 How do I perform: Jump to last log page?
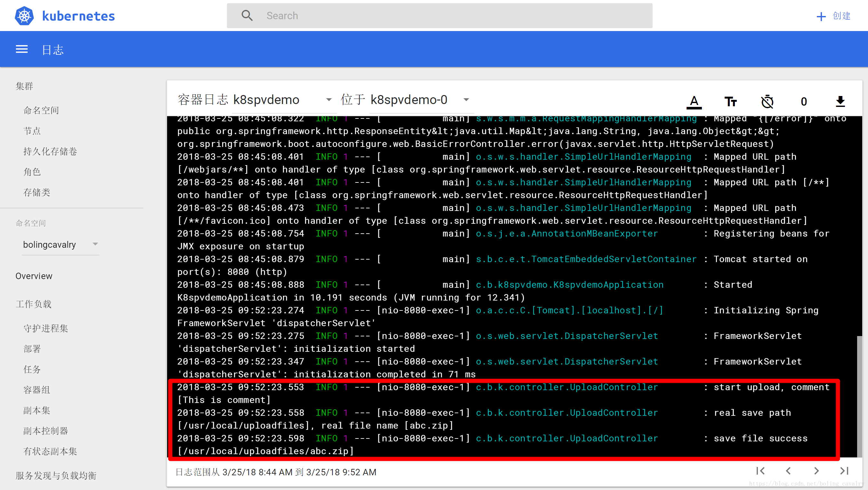844,471
